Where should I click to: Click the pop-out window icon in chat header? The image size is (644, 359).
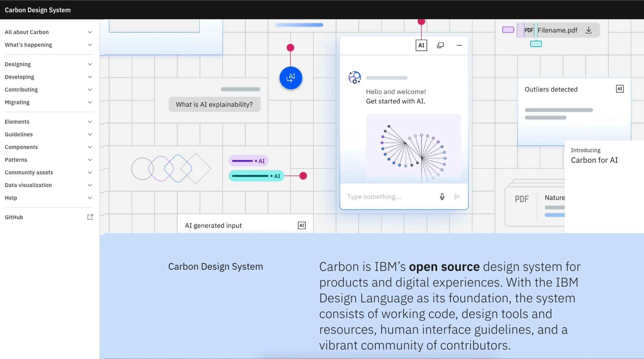pos(440,45)
